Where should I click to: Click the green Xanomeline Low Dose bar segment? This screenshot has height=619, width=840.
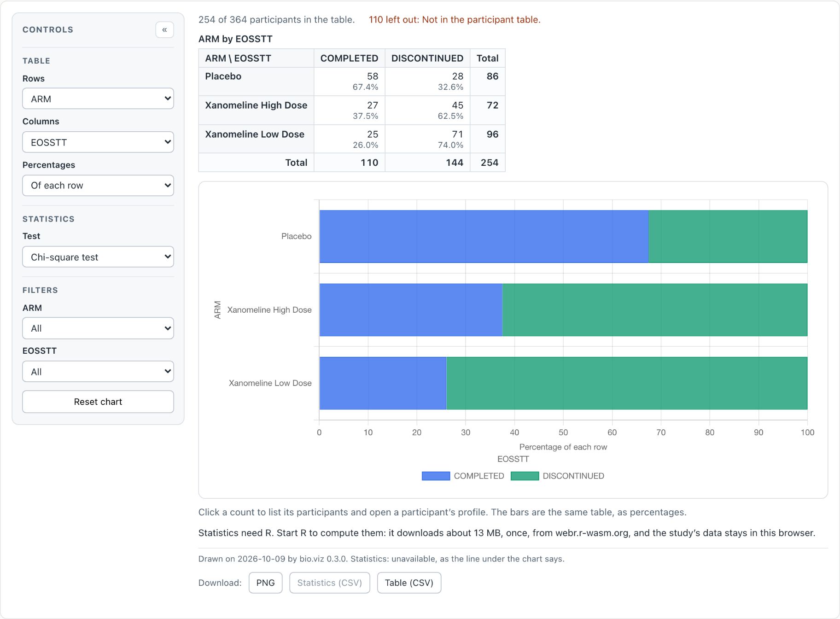point(627,383)
